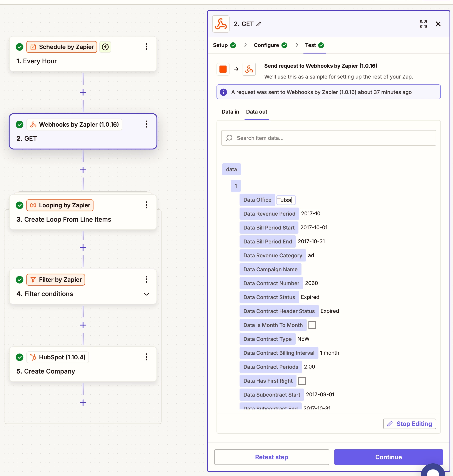Expand the step panel to fullscreen
This screenshot has width=453, height=476.
pyautogui.click(x=423, y=24)
